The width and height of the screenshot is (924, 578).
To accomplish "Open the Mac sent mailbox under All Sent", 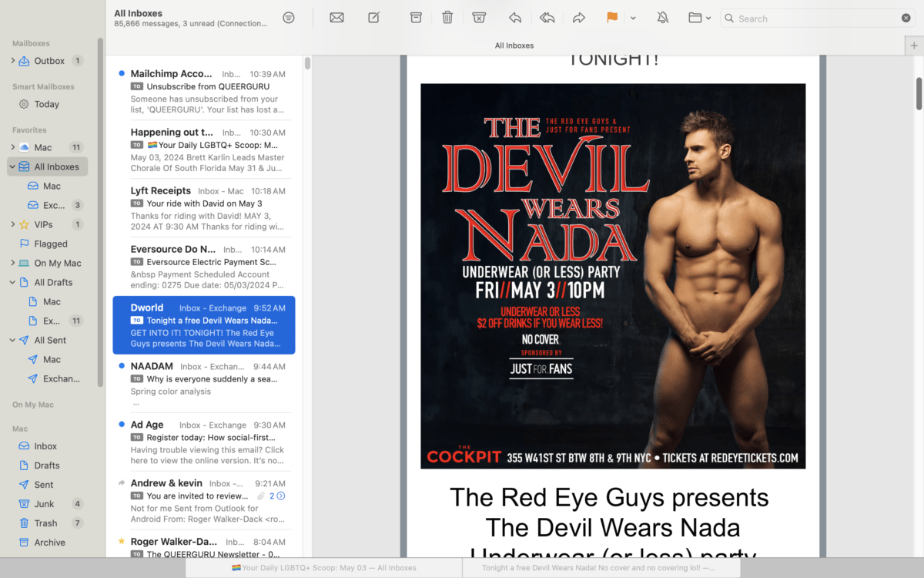I will [52, 359].
